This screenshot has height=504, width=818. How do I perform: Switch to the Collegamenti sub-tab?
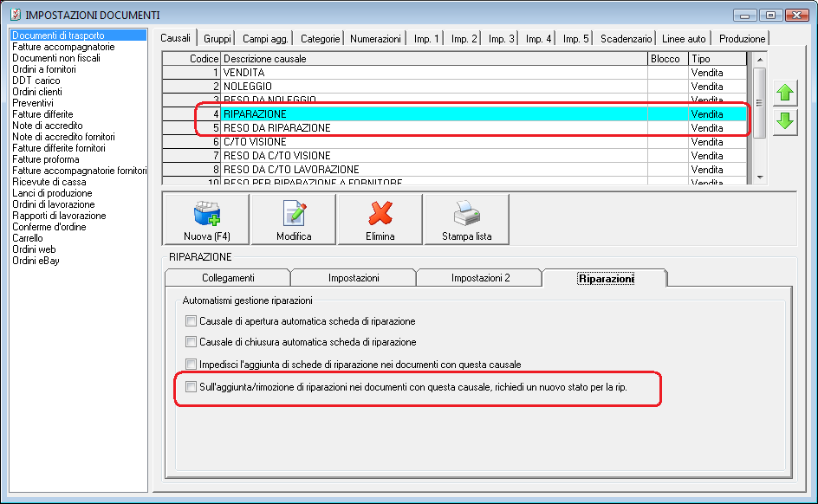[228, 278]
